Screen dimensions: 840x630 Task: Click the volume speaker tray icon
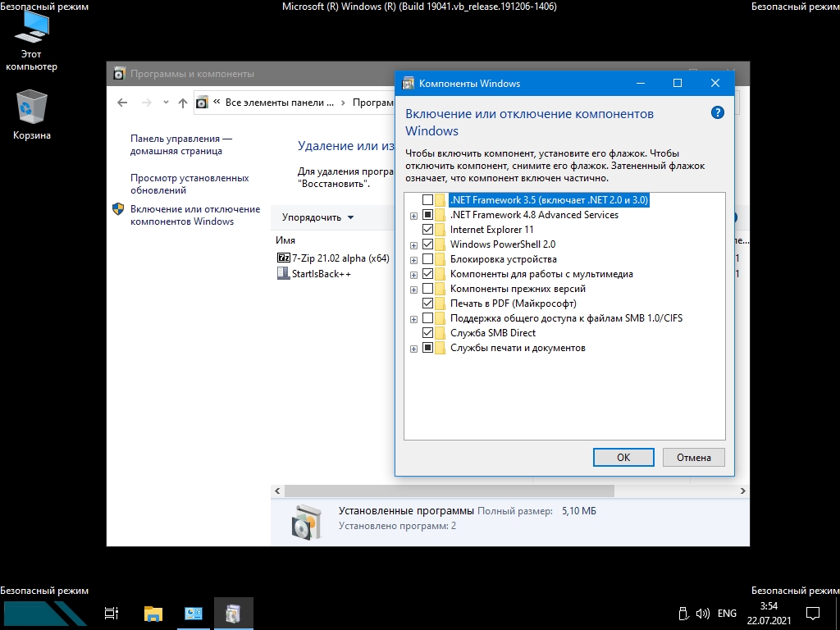[x=703, y=613]
